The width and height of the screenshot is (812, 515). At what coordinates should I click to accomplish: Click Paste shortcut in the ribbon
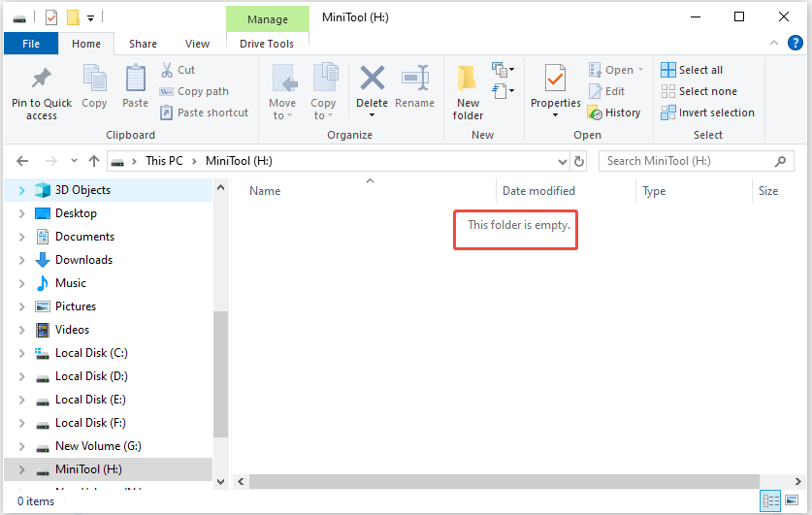click(205, 113)
